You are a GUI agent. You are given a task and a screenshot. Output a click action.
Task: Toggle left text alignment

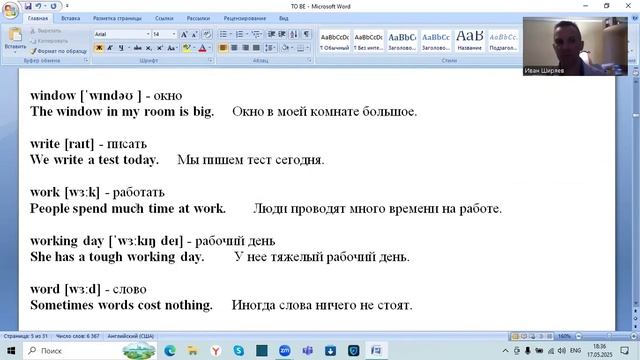click(223, 48)
